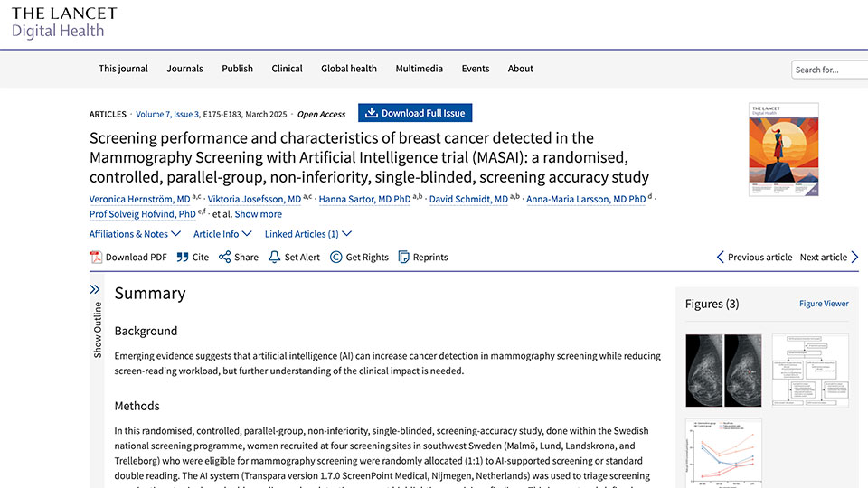Open the Journals menu
Image resolution: width=868 pixels, height=488 pixels.
point(184,69)
